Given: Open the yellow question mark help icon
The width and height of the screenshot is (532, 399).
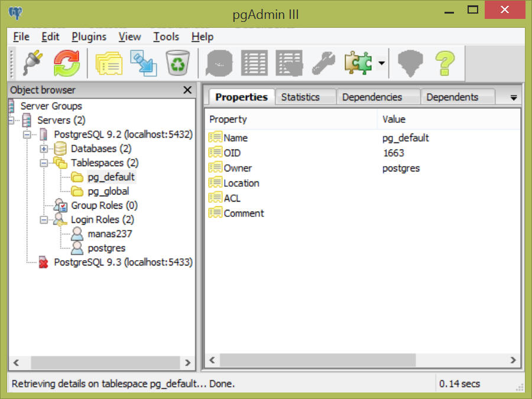Looking at the screenshot, I should (x=445, y=63).
